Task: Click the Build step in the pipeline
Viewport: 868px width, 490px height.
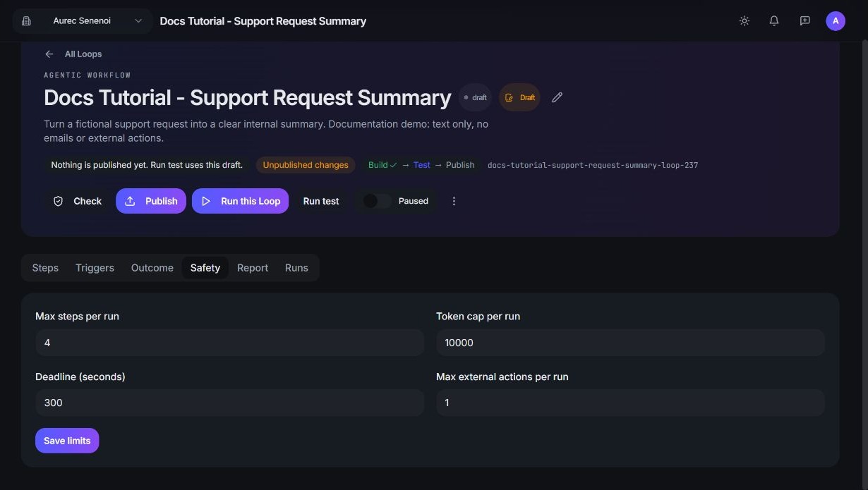Action: point(382,165)
